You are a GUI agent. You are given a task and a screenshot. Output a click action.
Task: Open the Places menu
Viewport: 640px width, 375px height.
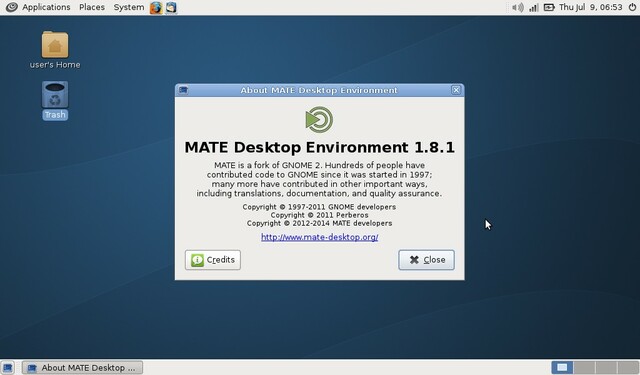(x=92, y=7)
